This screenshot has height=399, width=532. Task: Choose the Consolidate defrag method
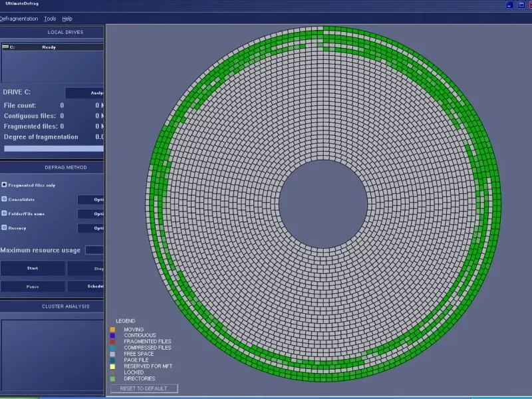4,199
